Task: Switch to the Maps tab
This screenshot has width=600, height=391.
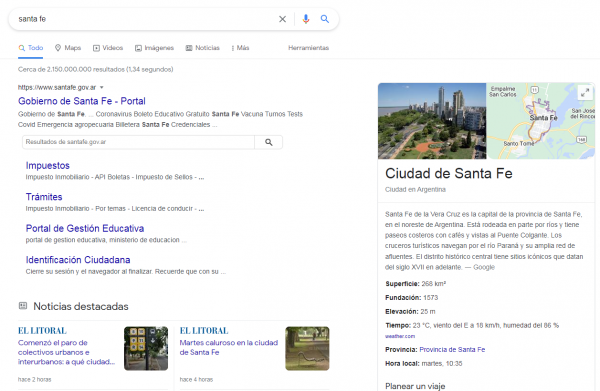Action: (68, 48)
